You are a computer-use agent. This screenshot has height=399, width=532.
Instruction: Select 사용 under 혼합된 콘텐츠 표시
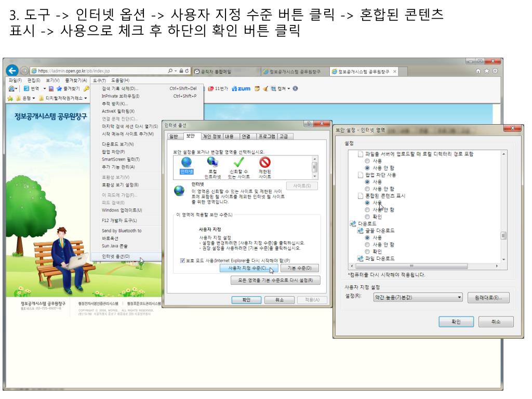(x=367, y=203)
